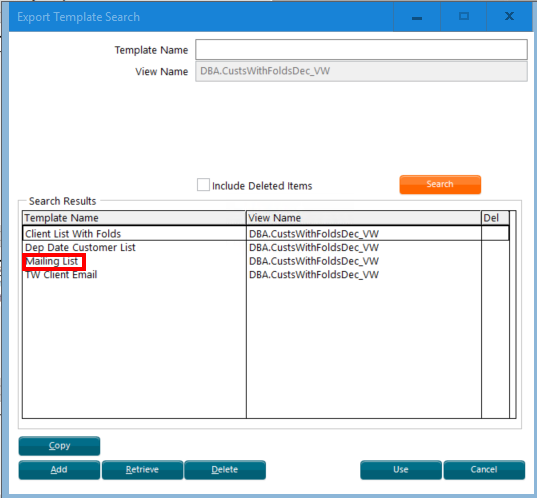The image size is (537, 498).
Task: Select the Client List With Folds row
Action: [x=266, y=234]
